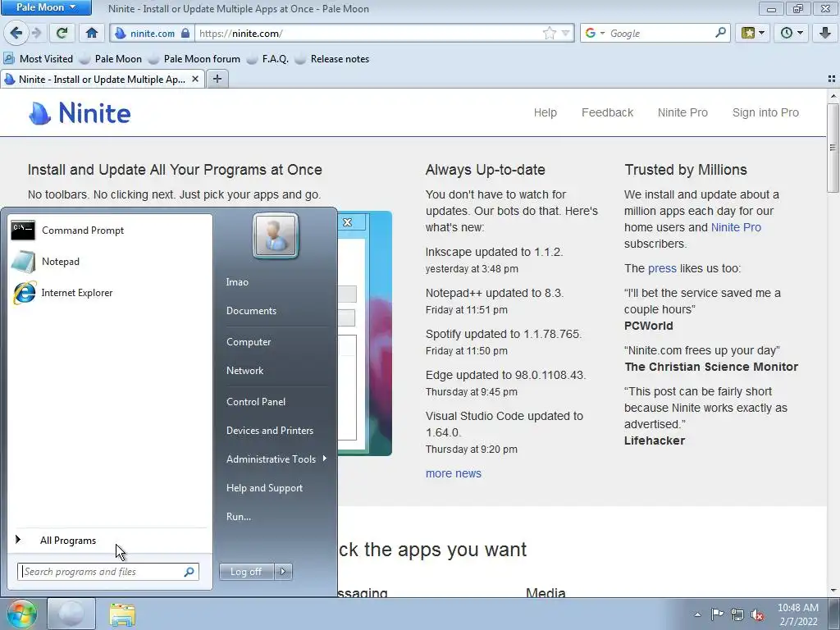The image size is (840, 630).
Task: Follow the Ninite Pro subscribers link
Action: (736, 227)
